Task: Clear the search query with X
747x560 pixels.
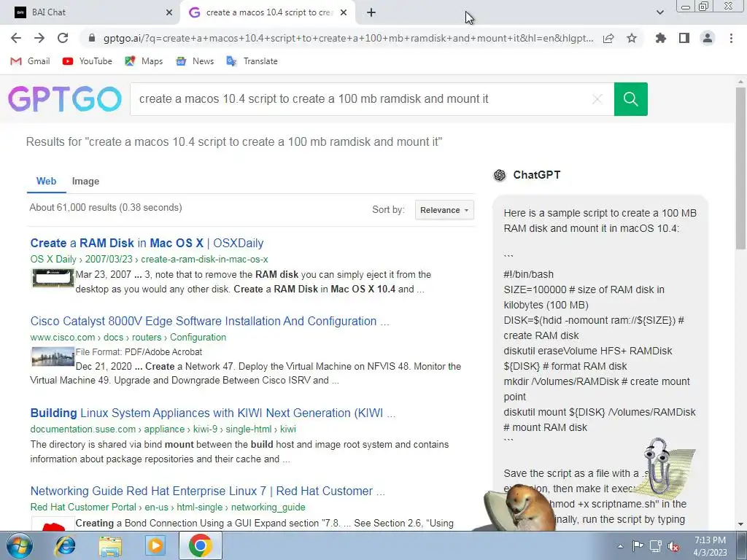Action: [x=597, y=99]
